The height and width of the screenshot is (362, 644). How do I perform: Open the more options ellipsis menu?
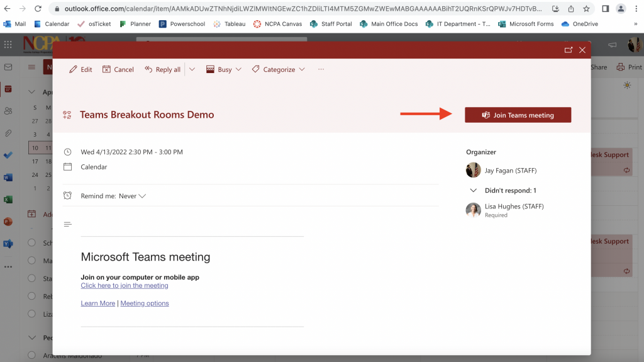321,69
